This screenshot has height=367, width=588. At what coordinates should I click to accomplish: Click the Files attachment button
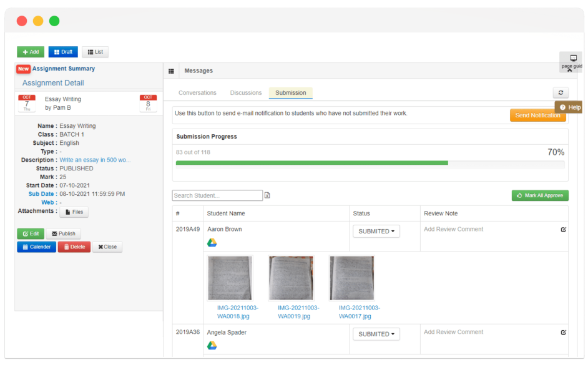(74, 212)
